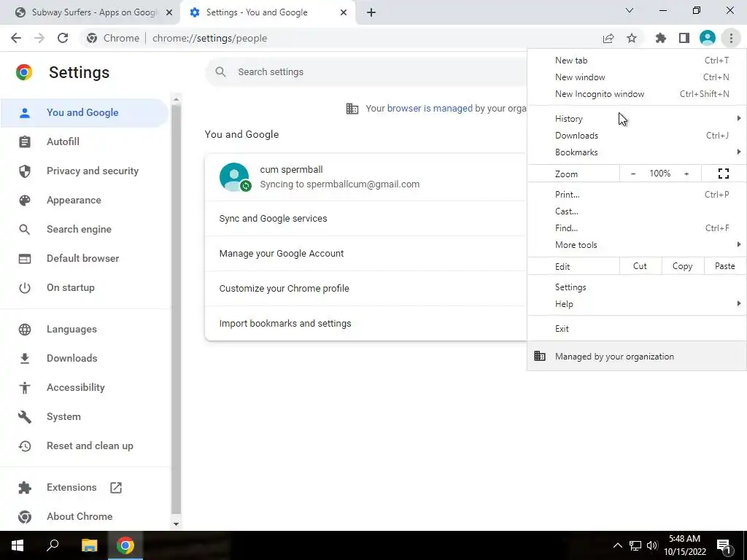Click Paste in the Edit row
This screenshot has height=560, width=747.
(724, 266)
